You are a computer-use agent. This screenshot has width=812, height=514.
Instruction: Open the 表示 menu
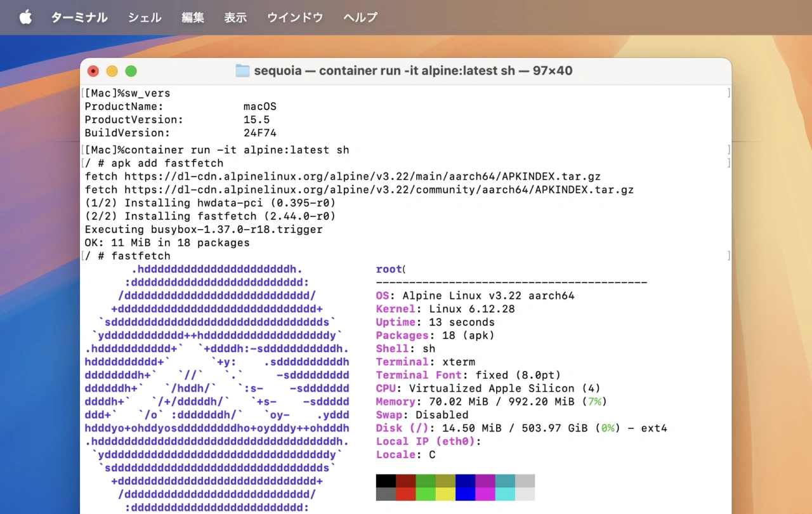[x=235, y=17]
